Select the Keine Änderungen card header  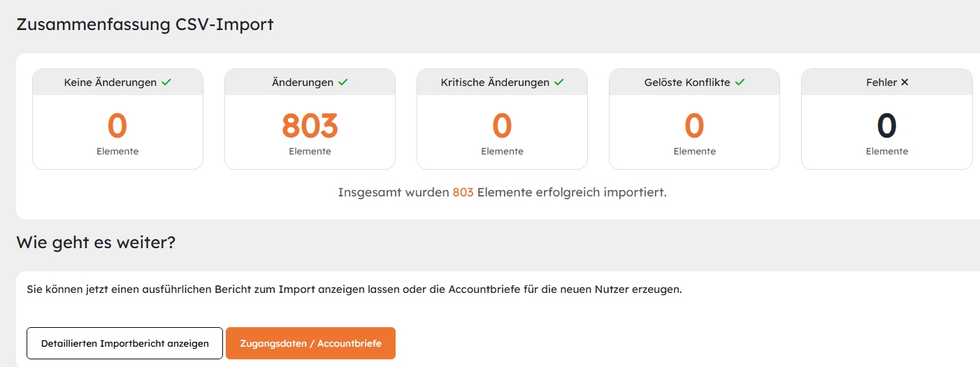[117, 82]
